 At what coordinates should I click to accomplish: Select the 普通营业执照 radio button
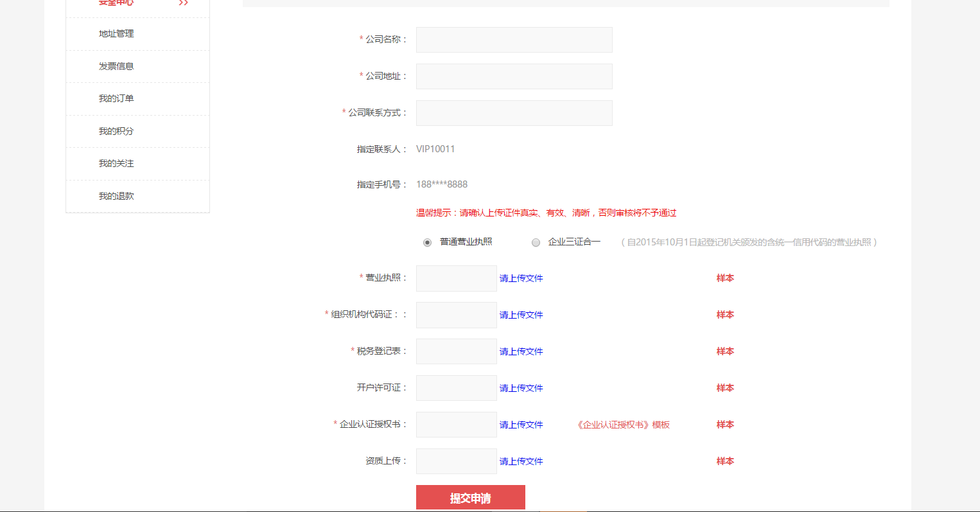coord(427,242)
